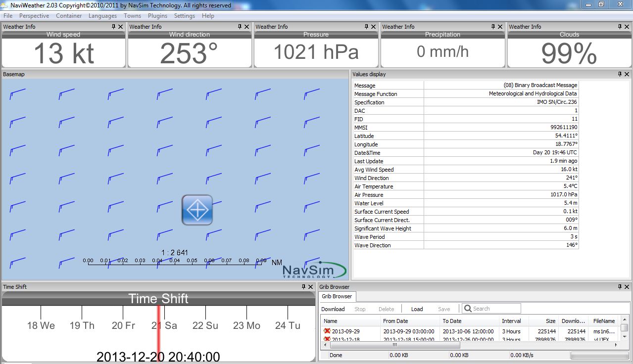Close the Clouds Weather Info panel
The width and height of the screenshot is (633, 364).
pos(627,27)
